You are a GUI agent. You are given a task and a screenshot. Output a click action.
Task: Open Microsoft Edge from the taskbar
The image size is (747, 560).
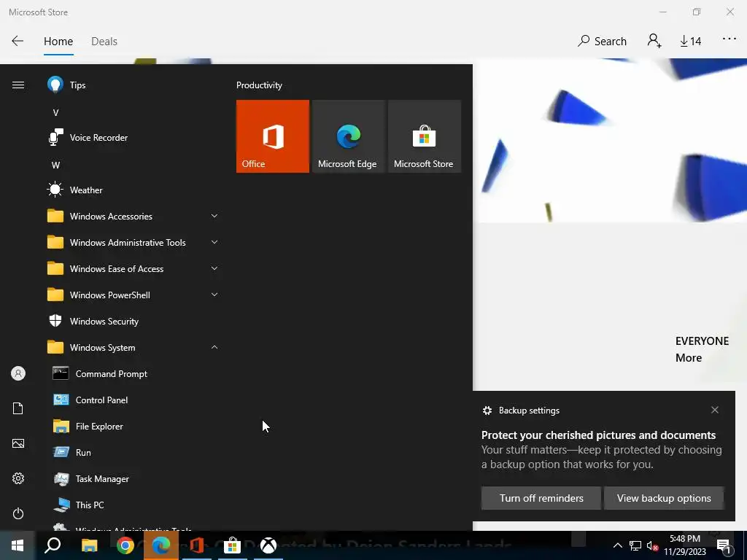tap(161, 545)
